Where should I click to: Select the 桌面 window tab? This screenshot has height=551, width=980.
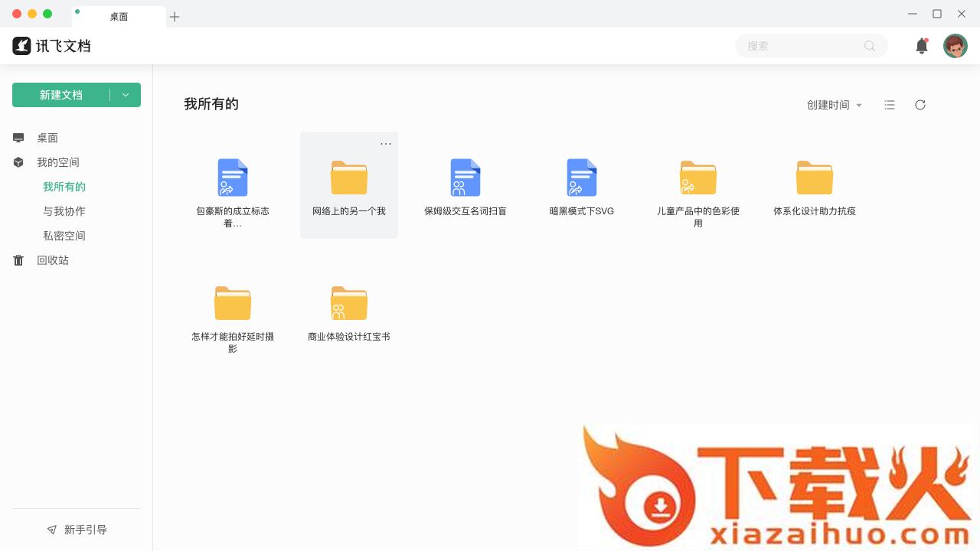point(119,17)
